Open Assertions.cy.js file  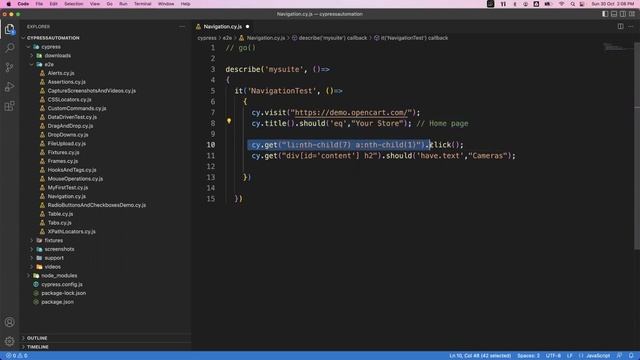(x=67, y=82)
